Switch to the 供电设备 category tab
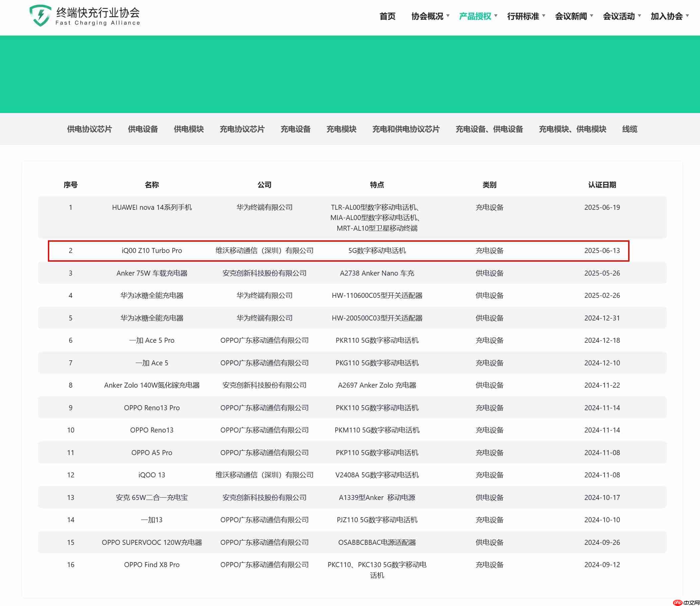 click(x=143, y=129)
